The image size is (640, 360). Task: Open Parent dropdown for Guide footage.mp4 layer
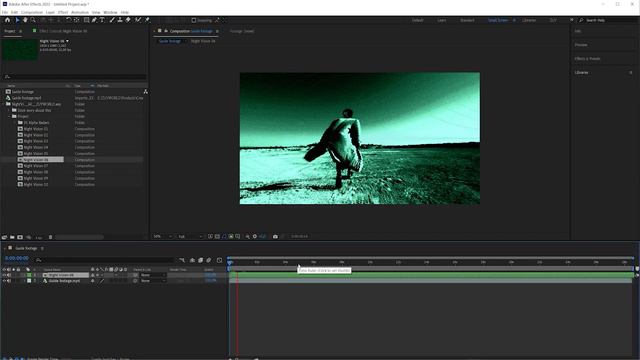coord(152,281)
